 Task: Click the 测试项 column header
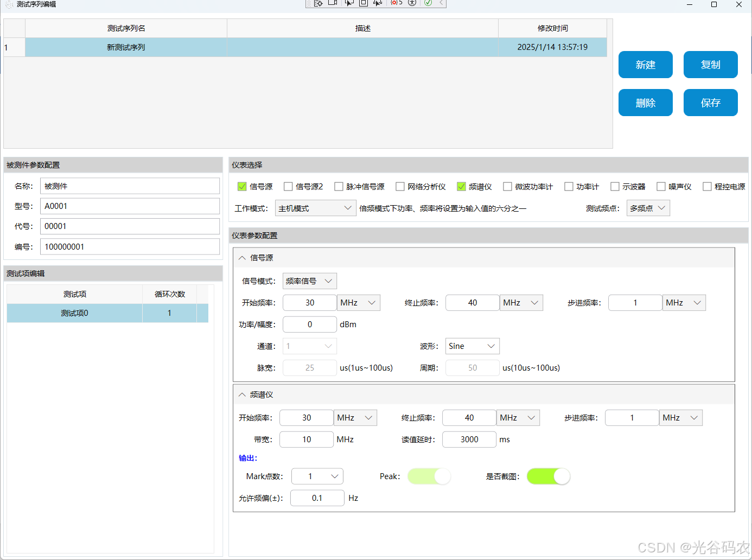[x=75, y=294]
